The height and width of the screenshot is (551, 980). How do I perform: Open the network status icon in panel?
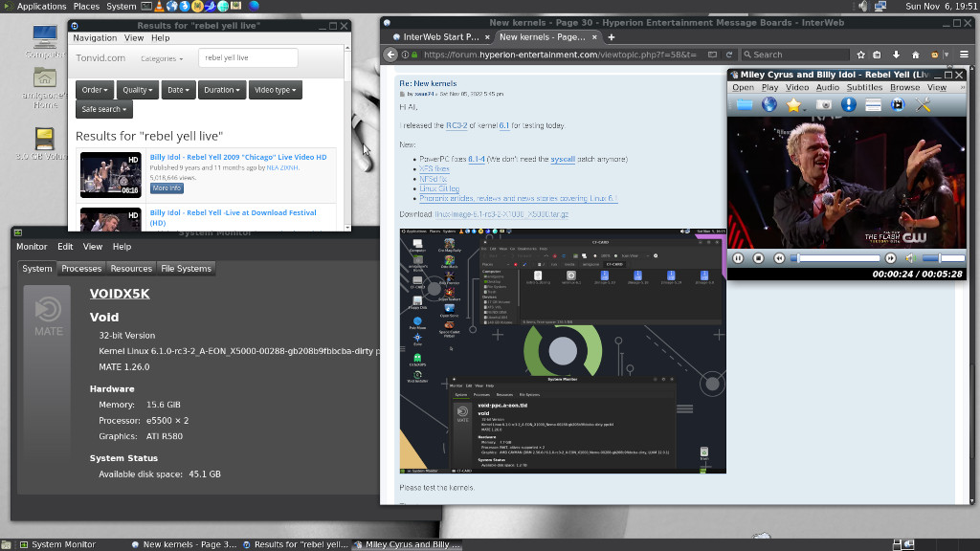[x=880, y=7]
